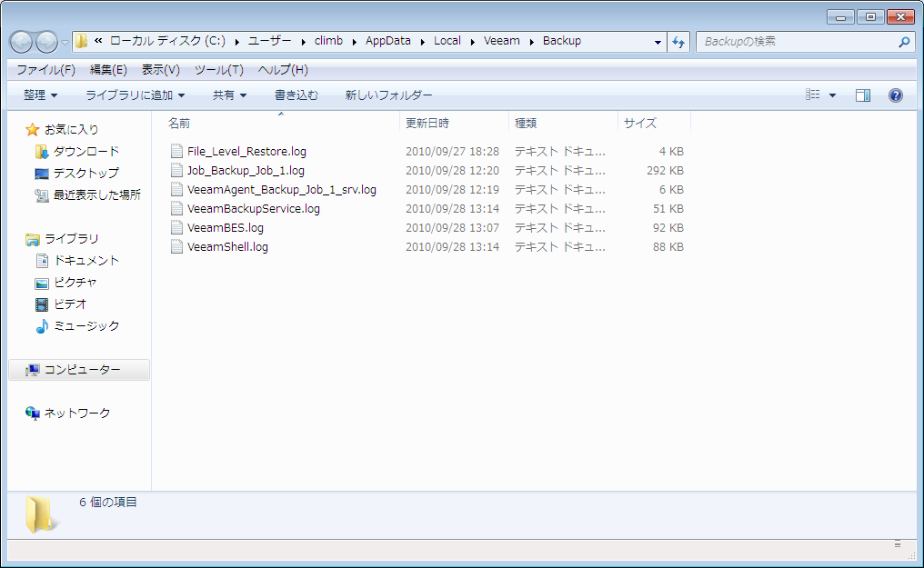Click the blue help icon
This screenshot has height=568, width=924.
pyautogui.click(x=895, y=95)
